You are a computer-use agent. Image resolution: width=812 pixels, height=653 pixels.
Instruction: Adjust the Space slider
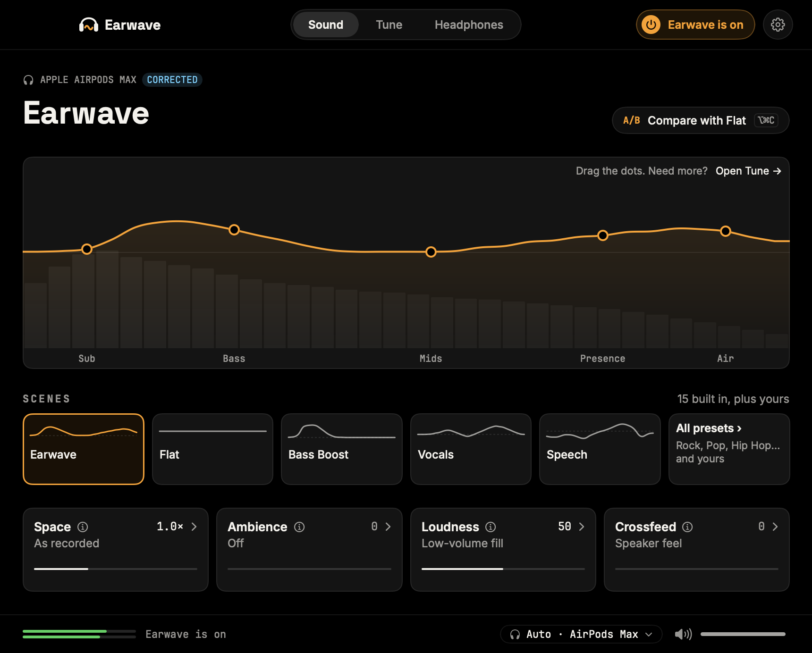(116, 569)
